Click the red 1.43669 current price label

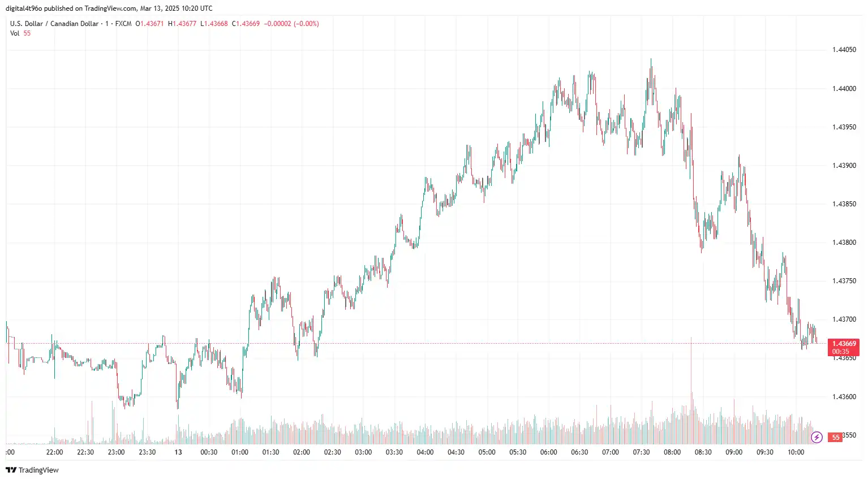[x=844, y=343]
